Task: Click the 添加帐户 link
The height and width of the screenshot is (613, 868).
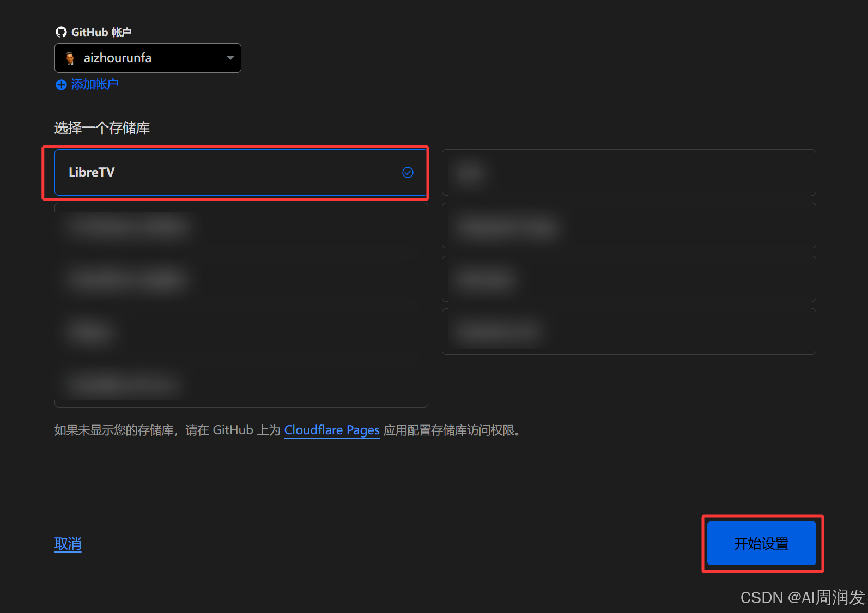Action: (x=94, y=84)
